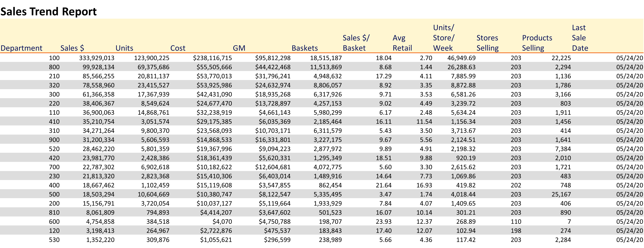Click GM value $12,604,681
The height and width of the screenshot is (248, 644).
tap(273, 167)
